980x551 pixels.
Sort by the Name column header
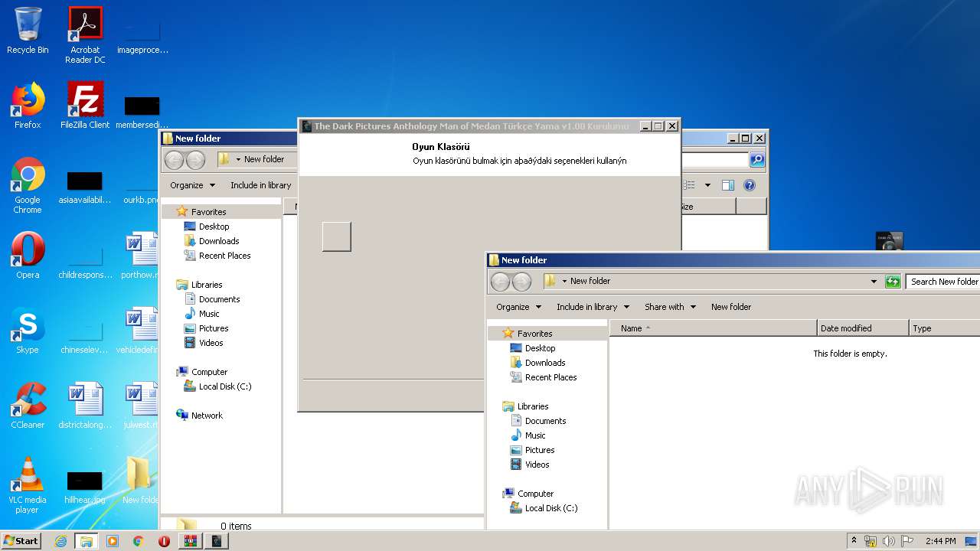point(714,328)
